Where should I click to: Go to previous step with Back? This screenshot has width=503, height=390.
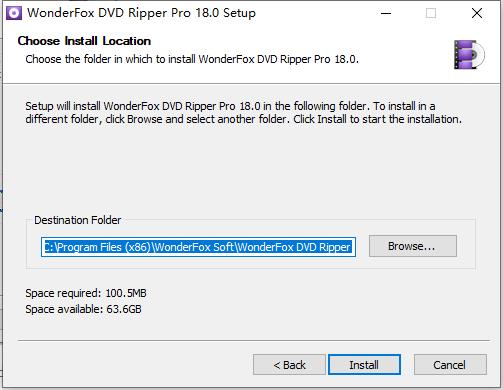coord(289,365)
